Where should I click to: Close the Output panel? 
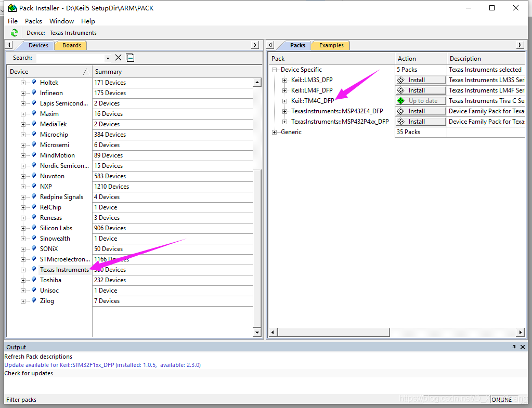523,347
